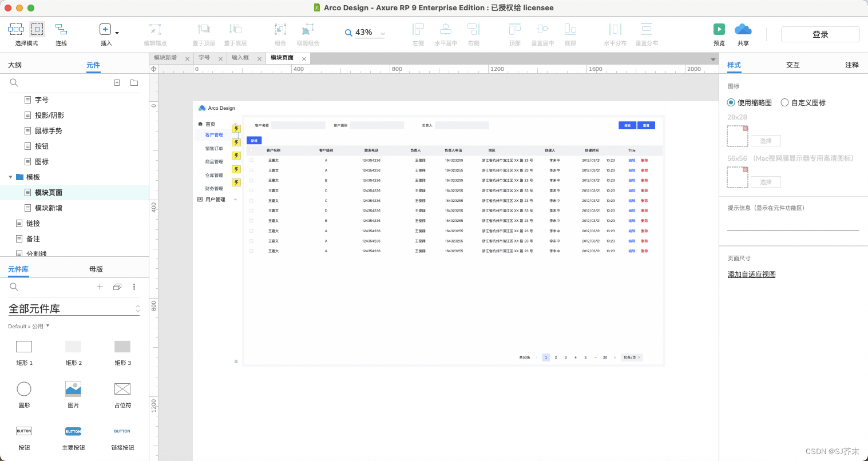Screen dimensions: 868x461
Task: Switch to the 大纲 outline tab
Action: pos(15,65)
